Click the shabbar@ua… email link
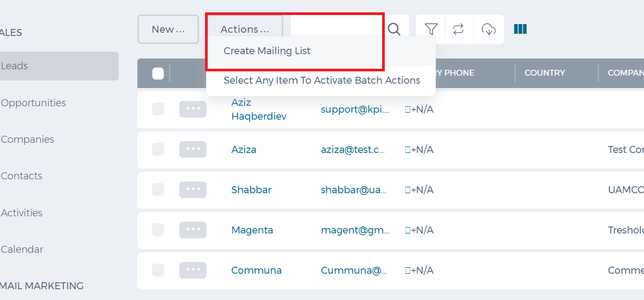This screenshot has height=300, width=644. [x=354, y=190]
